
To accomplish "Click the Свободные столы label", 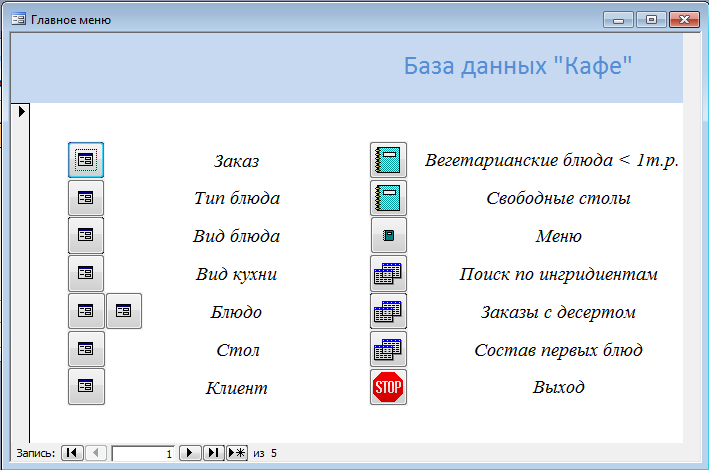I will (x=558, y=198).
